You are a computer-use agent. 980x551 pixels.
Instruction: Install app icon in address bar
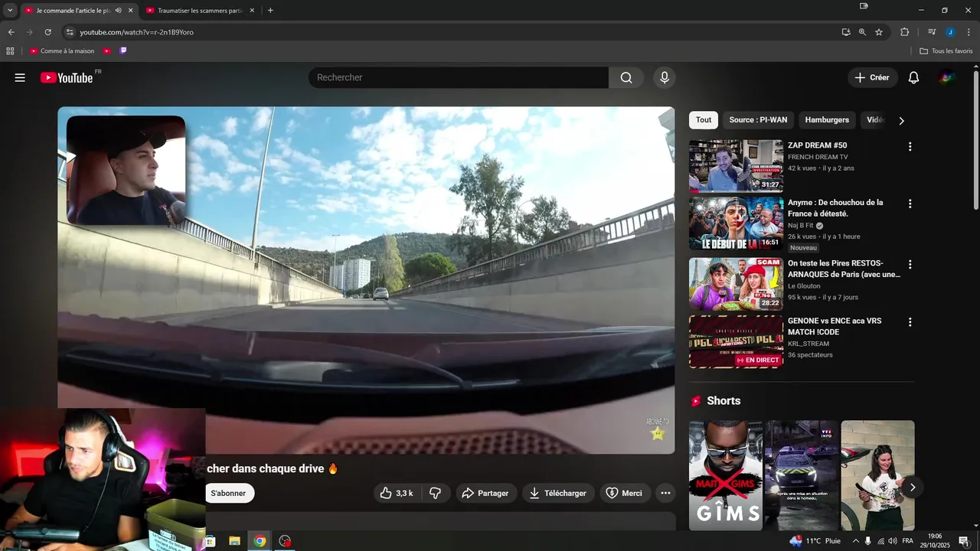pyautogui.click(x=845, y=32)
